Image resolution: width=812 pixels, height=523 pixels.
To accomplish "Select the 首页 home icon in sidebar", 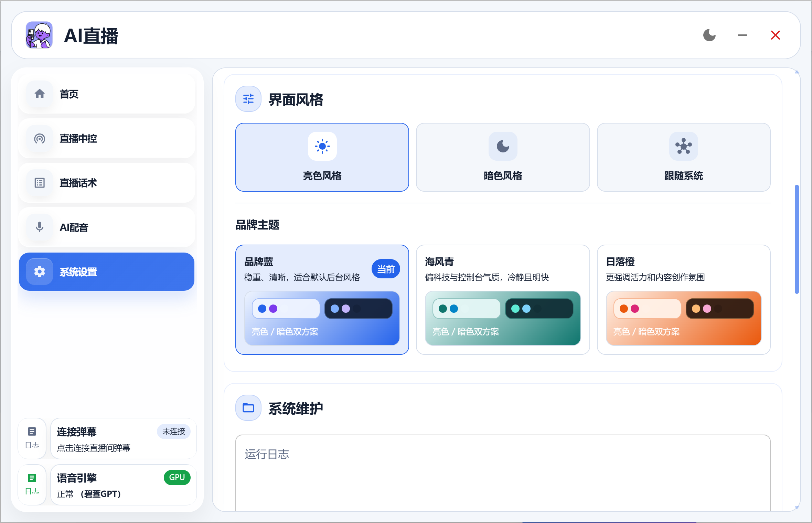I will click(39, 94).
